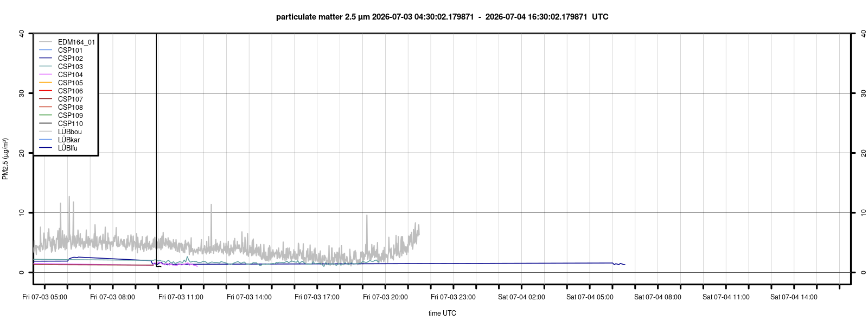Click the Fri 07-03 20:00 tick label
Screen dimensions: 868x326
tap(386, 297)
